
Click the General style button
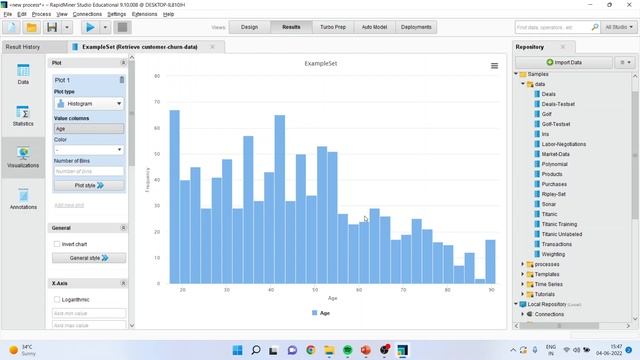click(x=89, y=258)
